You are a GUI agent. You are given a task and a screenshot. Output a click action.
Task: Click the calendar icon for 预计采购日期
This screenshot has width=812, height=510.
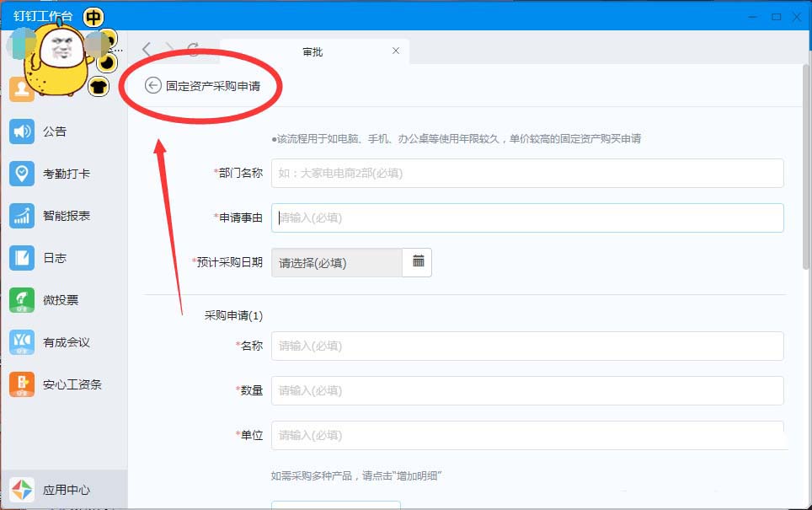click(x=418, y=262)
